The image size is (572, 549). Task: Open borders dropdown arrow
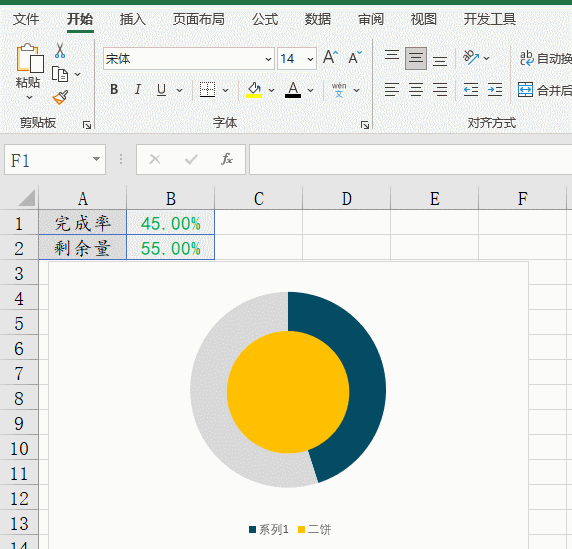pyautogui.click(x=225, y=90)
